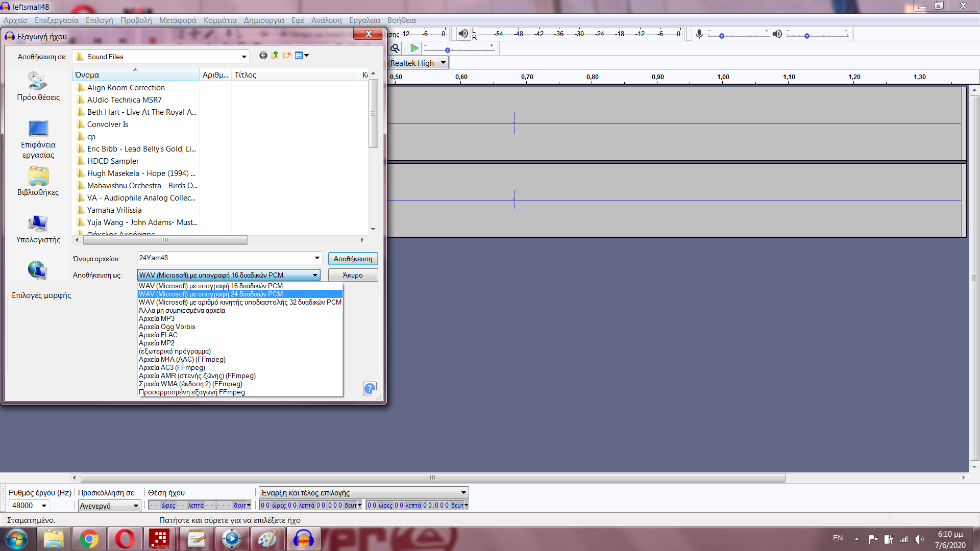
Task: Click the file name input field
Action: [225, 258]
